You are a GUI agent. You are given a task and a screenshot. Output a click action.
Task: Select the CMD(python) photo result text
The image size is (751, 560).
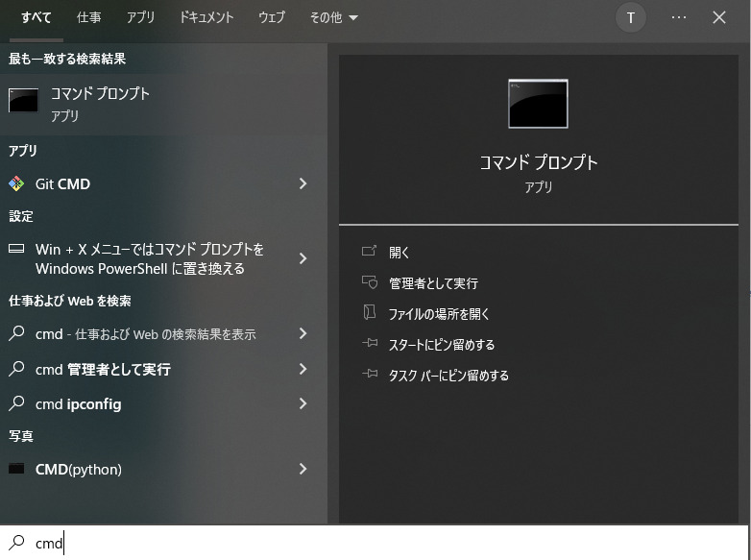coord(79,469)
